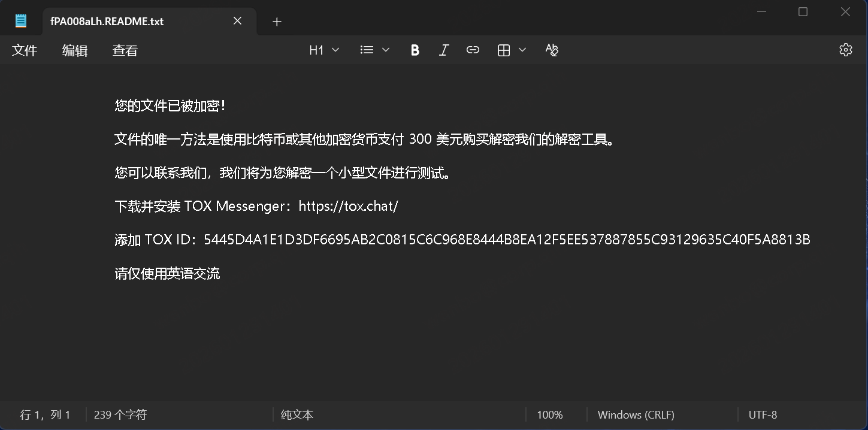868x430 pixels.
Task: Click the bulleted list icon
Action: (367, 50)
